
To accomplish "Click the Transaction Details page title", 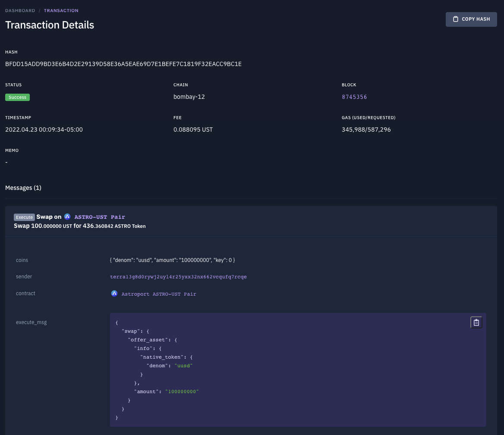I will coord(50,25).
